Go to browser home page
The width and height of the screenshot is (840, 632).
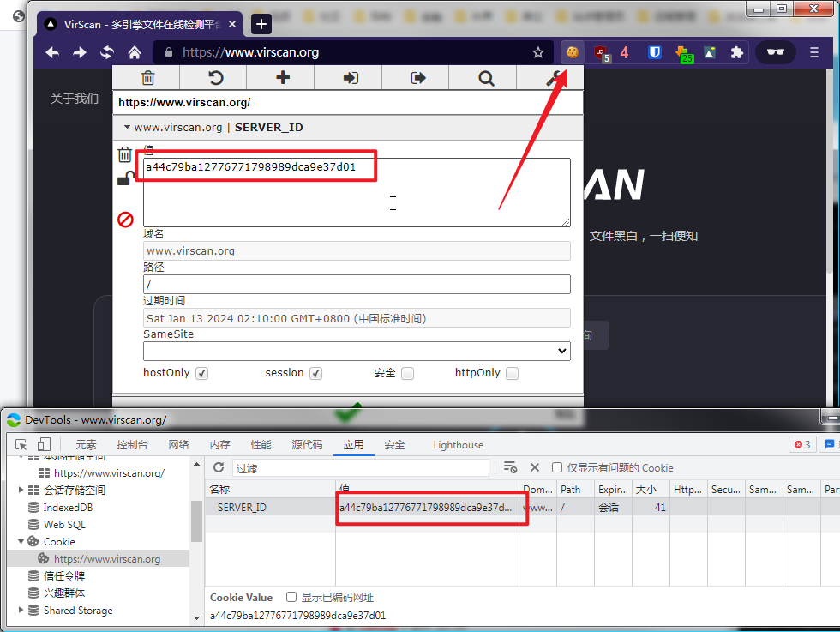point(135,52)
